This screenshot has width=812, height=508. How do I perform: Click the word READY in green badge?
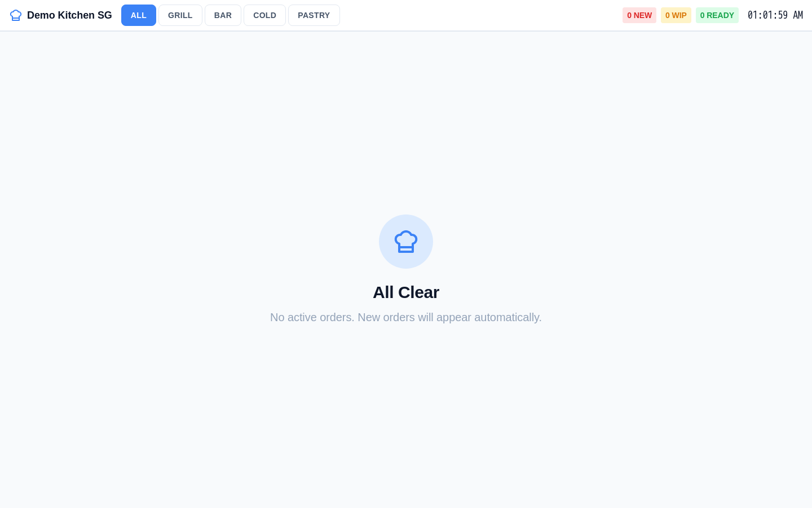tap(721, 15)
